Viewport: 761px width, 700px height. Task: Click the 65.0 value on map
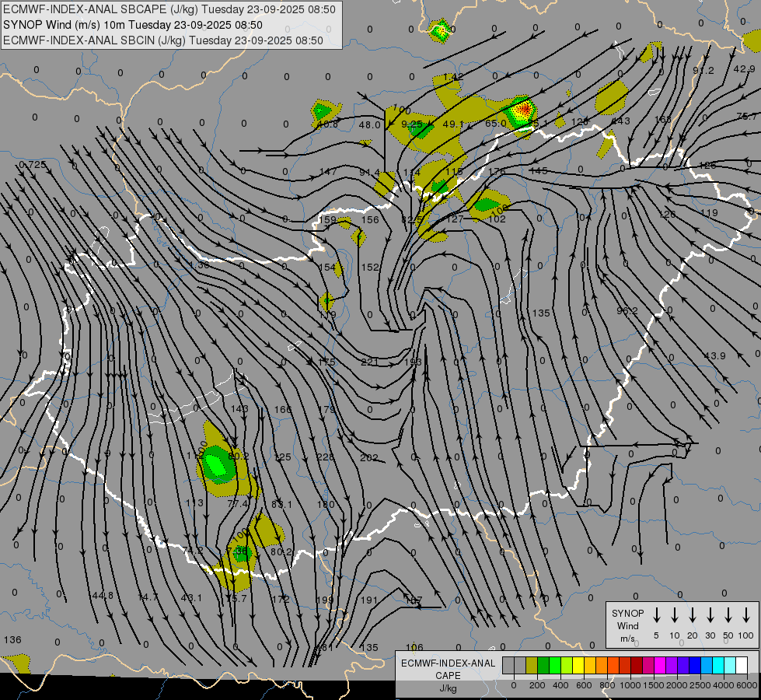(495, 124)
